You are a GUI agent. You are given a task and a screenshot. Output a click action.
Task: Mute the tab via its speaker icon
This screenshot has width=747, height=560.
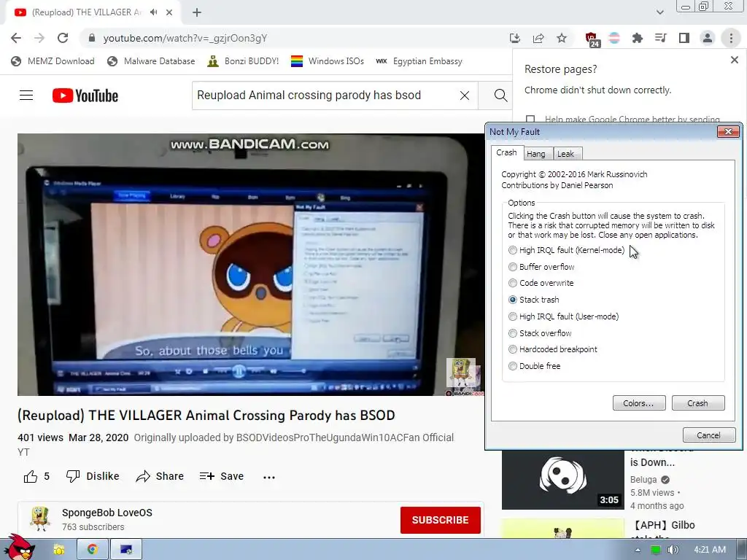153,12
